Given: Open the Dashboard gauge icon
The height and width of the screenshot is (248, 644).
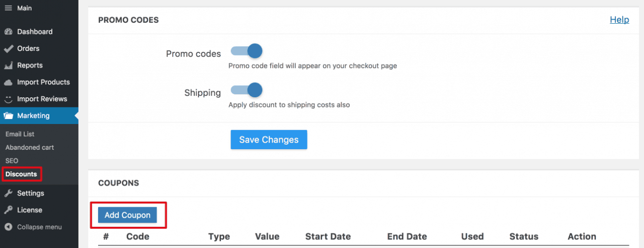Looking at the screenshot, I should (8, 32).
